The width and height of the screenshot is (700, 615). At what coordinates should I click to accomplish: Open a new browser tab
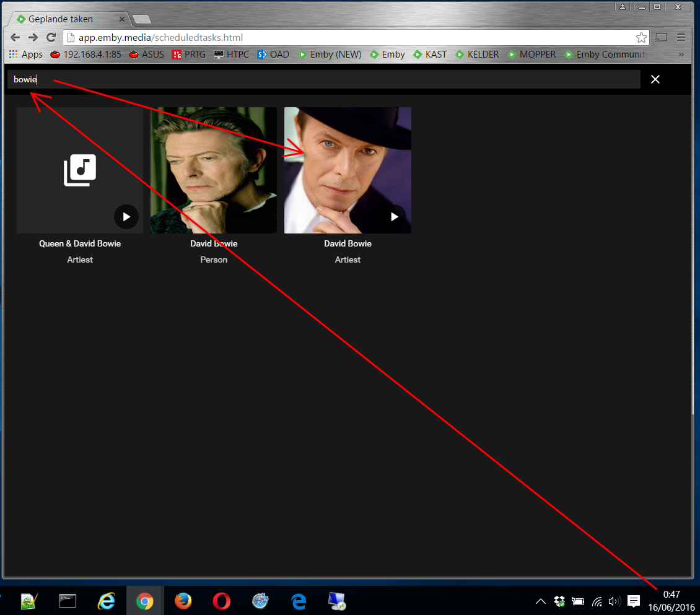pyautogui.click(x=142, y=19)
